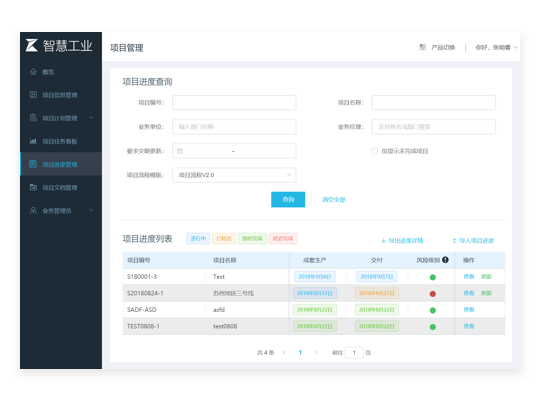The width and height of the screenshot is (540, 400).
Task: Click the calendar icon in 要求交期更新 field
Action: (180, 151)
